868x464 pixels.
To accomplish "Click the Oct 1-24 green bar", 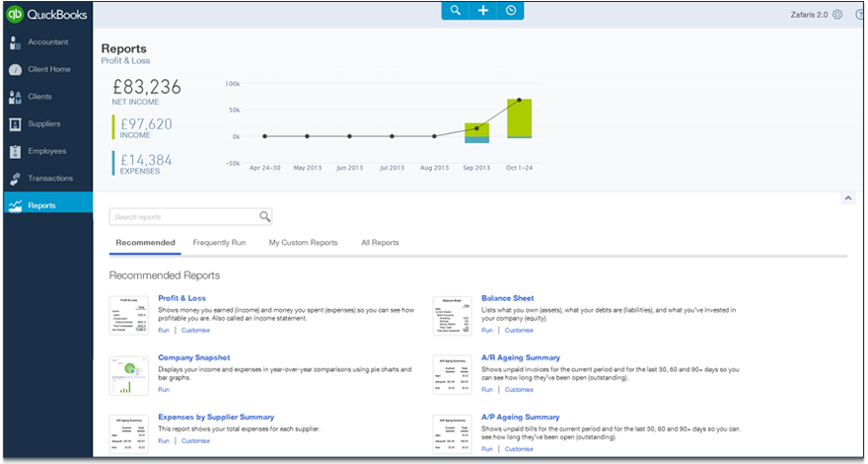I will click(x=519, y=117).
